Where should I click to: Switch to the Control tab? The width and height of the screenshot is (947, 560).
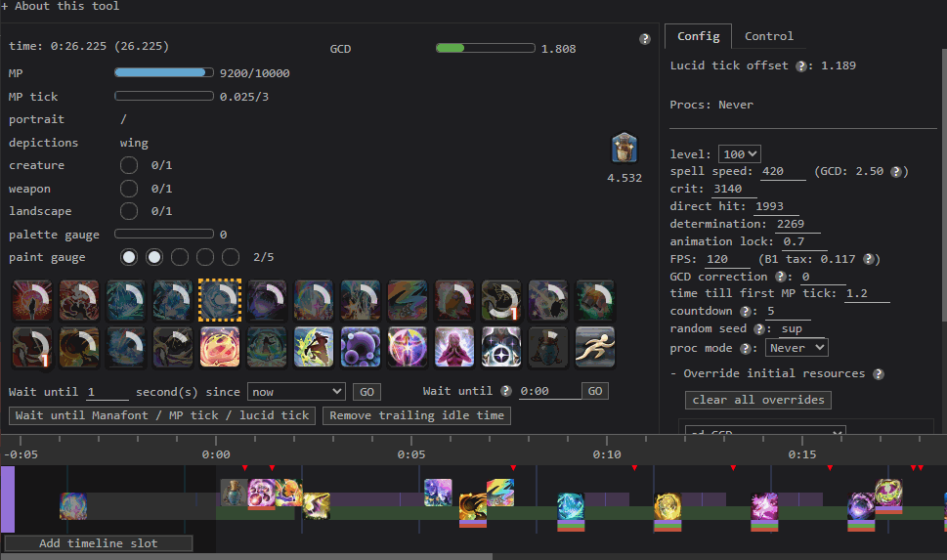point(768,36)
